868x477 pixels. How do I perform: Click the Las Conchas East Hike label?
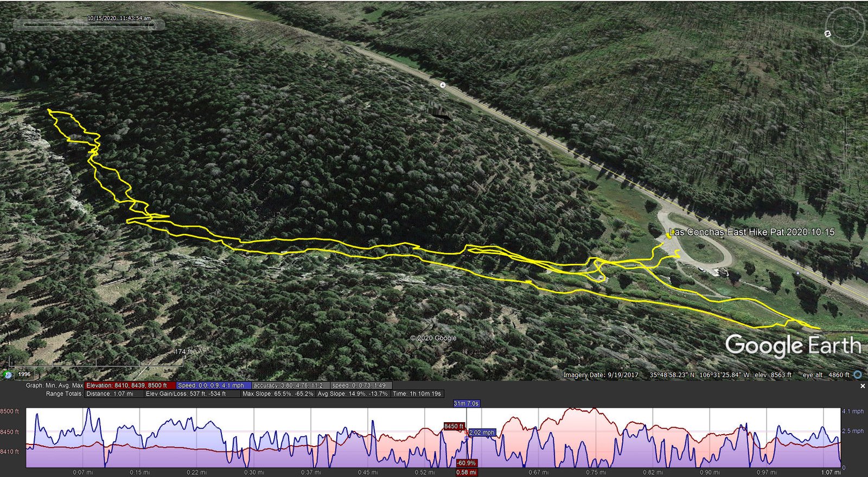tap(753, 232)
